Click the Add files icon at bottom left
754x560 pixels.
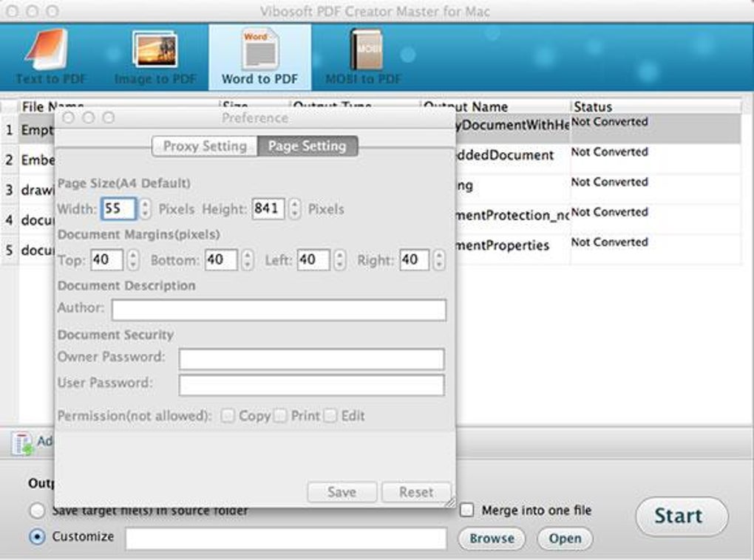coord(23,443)
